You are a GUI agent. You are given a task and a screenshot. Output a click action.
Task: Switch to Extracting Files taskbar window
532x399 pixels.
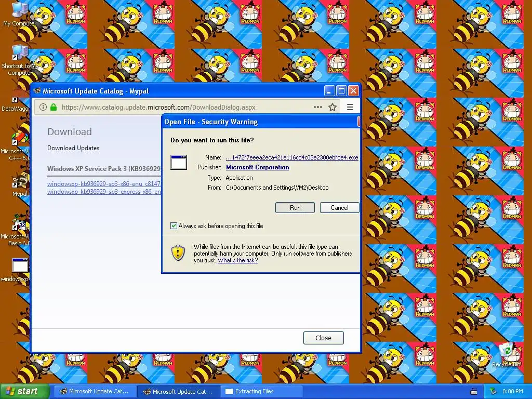coord(262,391)
